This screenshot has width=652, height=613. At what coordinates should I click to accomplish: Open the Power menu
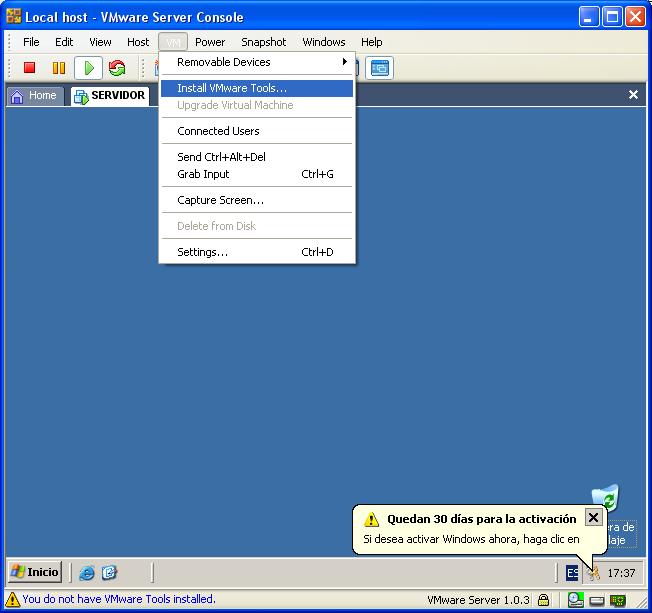tap(210, 42)
